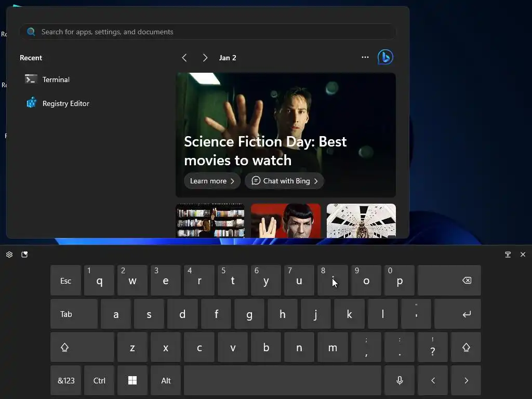Open the Science Fiction Day headline card
Screen dimensions: 532x399
click(x=286, y=135)
